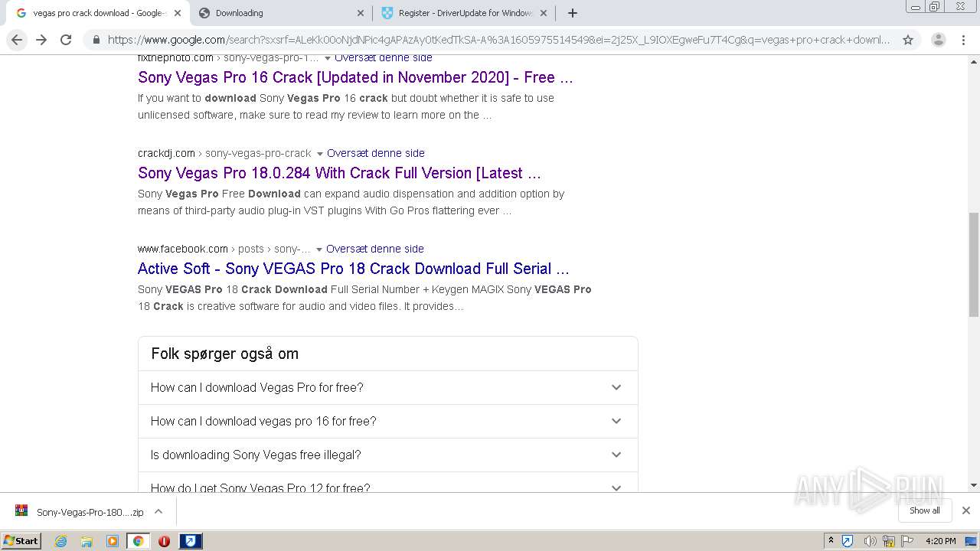Screen dimensions: 980x551
Task: Open Windows Explorer folder from taskbar
Action: (87, 541)
